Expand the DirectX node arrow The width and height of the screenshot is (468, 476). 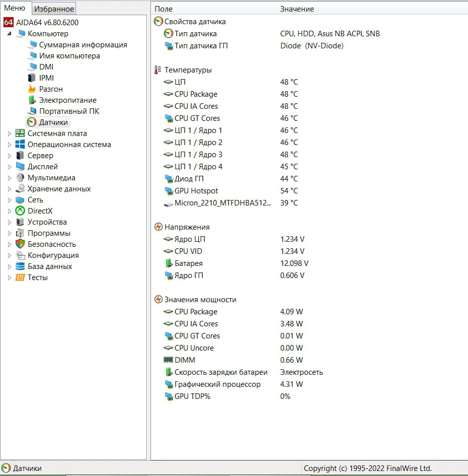click(x=10, y=211)
